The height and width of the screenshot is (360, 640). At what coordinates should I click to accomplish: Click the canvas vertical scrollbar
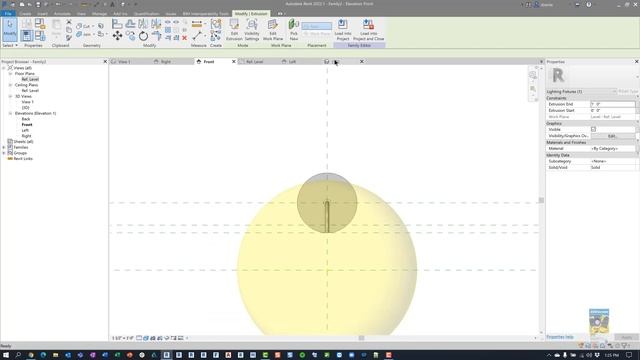pyautogui.click(x=541, y=200)
